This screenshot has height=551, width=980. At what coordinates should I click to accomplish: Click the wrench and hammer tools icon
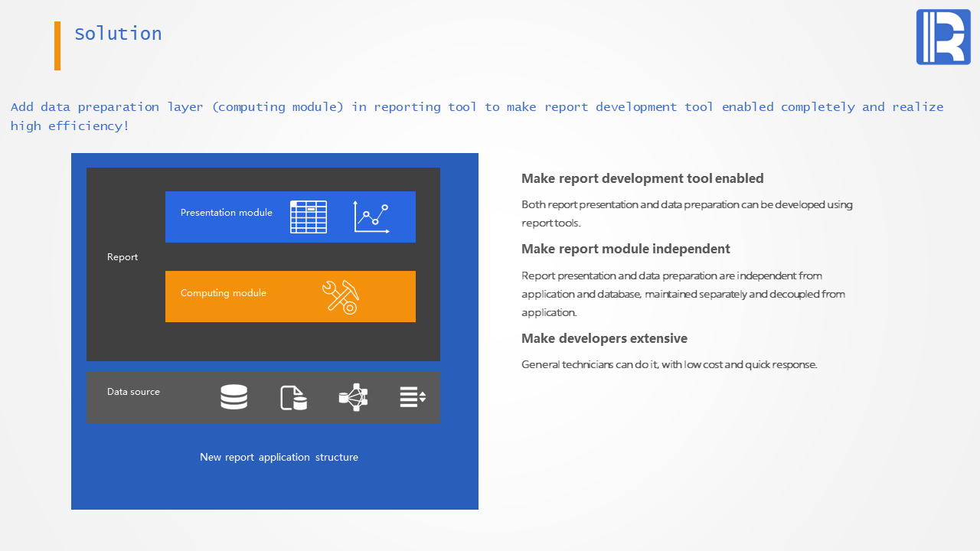tap(341, 297)
